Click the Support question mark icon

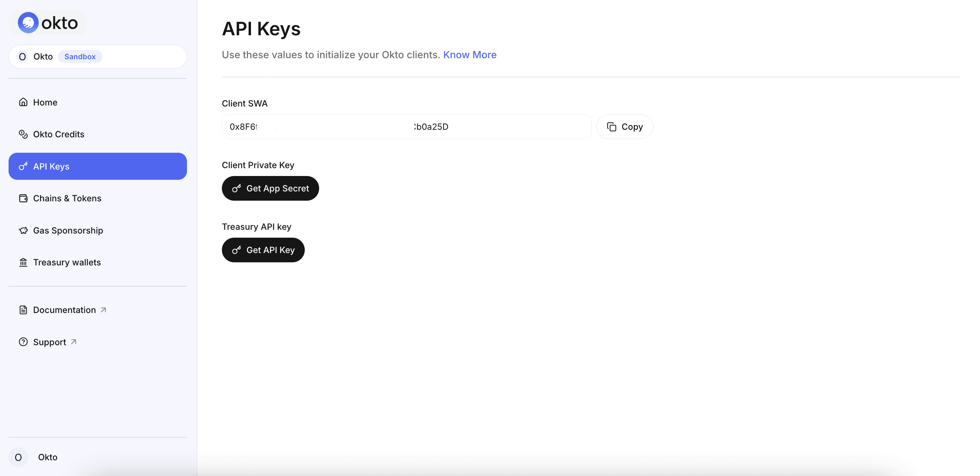pos(23,342)
